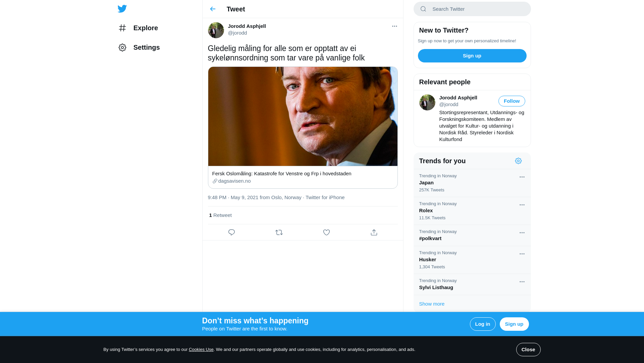This screenshot has width=644, height=363.
Task: Click the Search Twitter field
Action: pyautogui.click(x=472, y=9)
